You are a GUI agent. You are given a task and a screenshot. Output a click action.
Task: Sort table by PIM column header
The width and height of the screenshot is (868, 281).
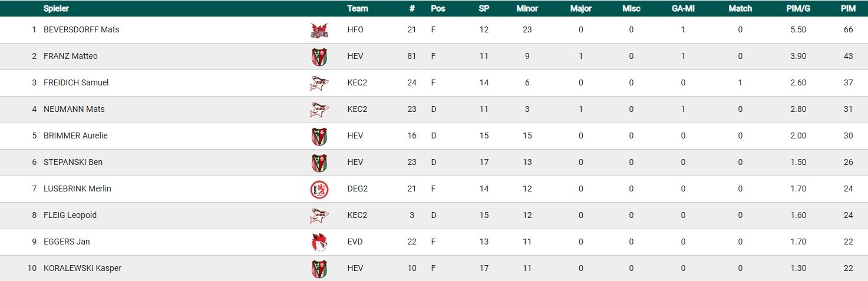(848, 9)
